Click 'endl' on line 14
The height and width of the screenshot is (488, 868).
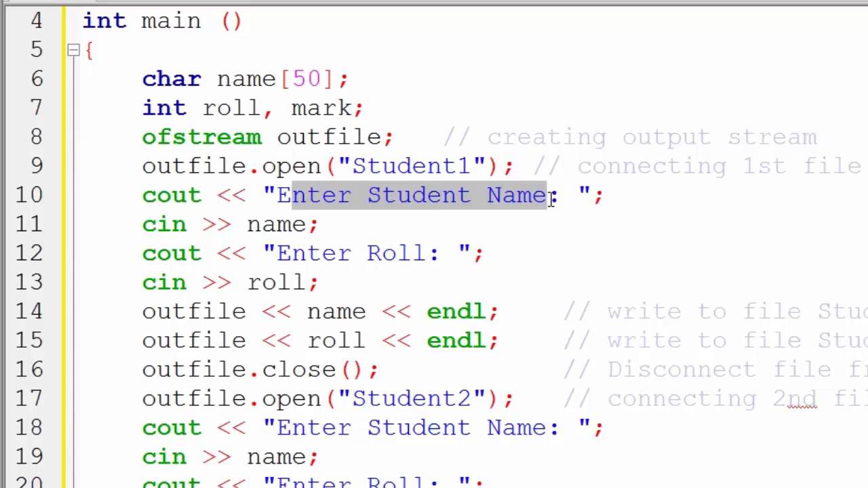[x=456, y=312]
